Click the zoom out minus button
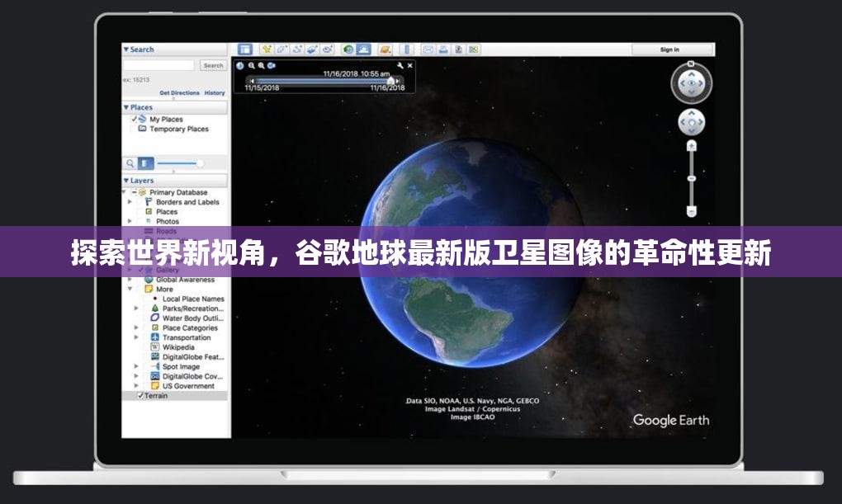The width and height of the screenshot is (842, 504). click(692, 211)
